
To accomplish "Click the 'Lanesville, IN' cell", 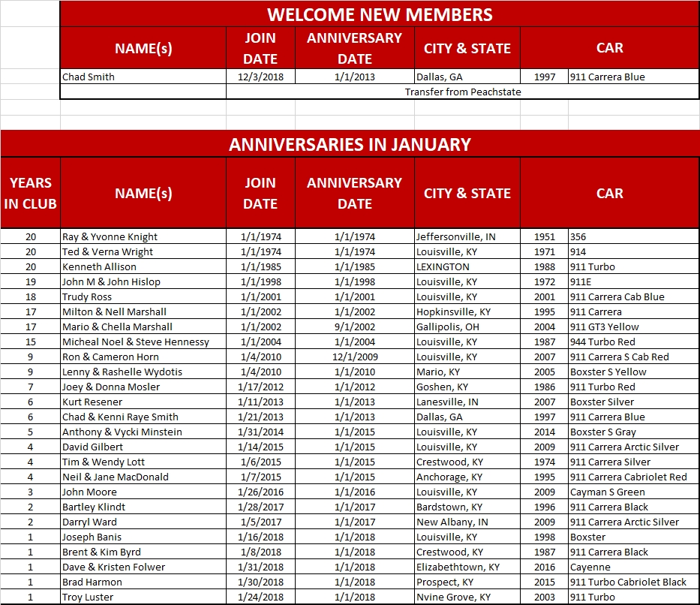I will pos(467,402).
